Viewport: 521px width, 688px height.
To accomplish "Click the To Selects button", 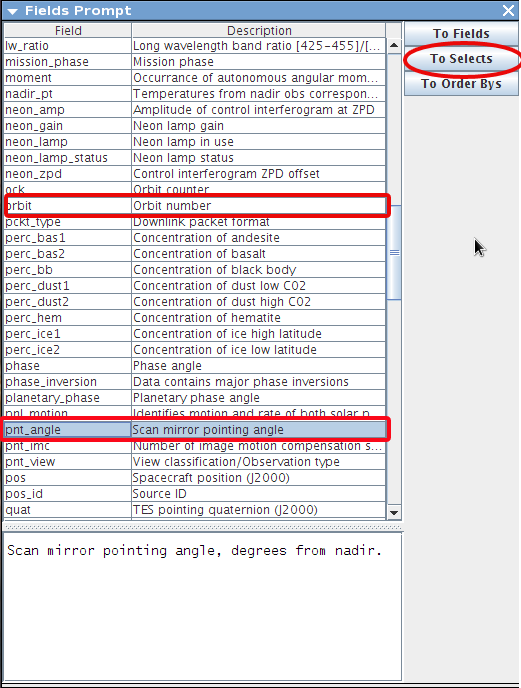I will pyautogui.click(x=461, y=59).
